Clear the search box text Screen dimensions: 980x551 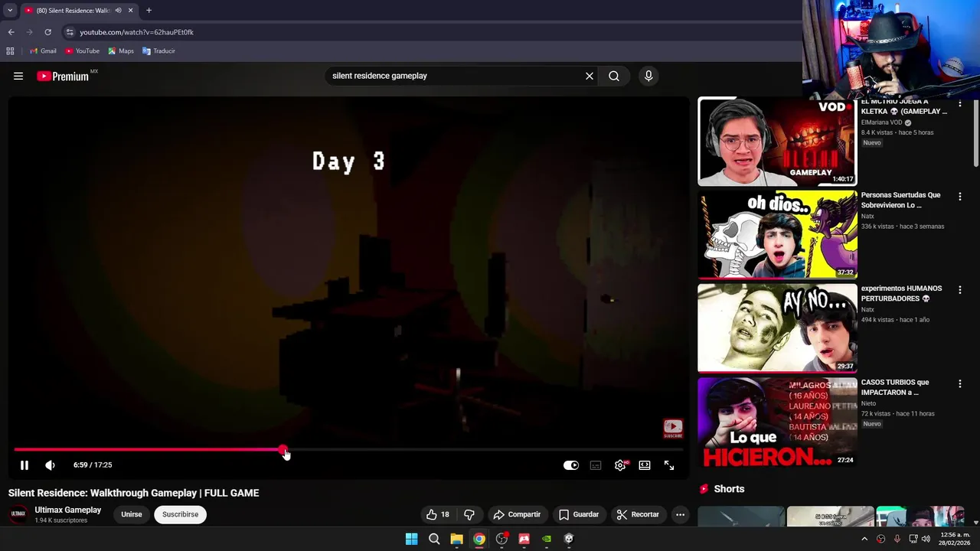(x=590, y=76)
